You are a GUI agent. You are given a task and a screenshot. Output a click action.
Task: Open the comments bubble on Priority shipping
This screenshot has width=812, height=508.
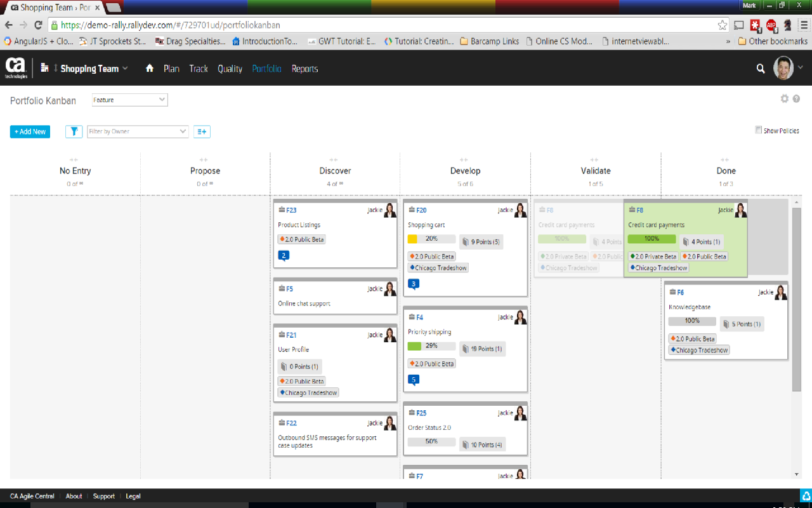[414, 380]
